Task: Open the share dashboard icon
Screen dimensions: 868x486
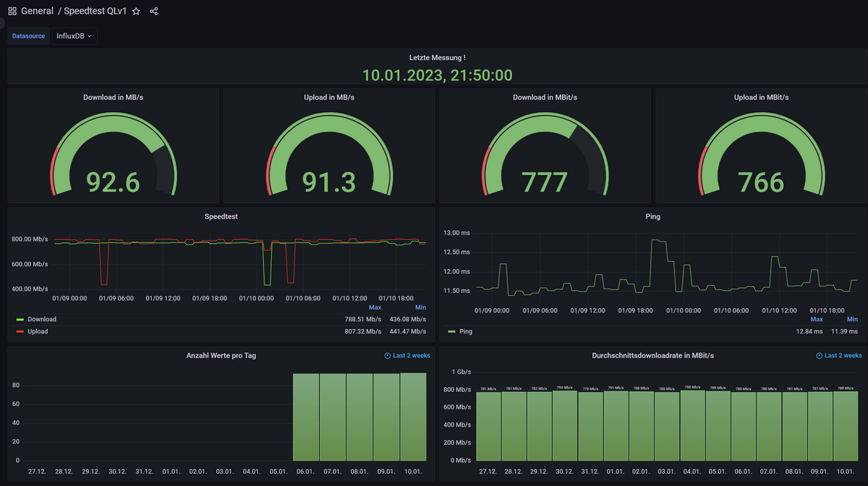Action: click(x=153, y=12)
